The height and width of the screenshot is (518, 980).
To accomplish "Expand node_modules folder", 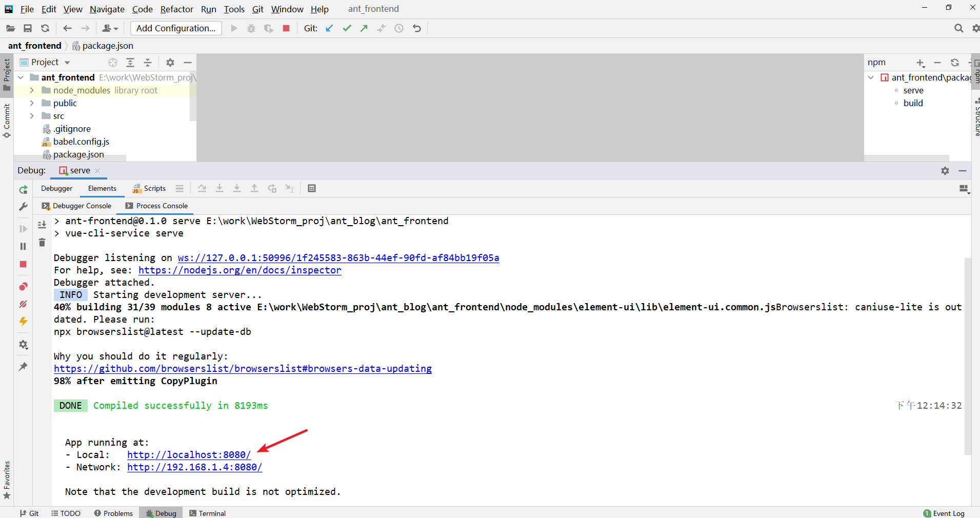I will (32, 90).
